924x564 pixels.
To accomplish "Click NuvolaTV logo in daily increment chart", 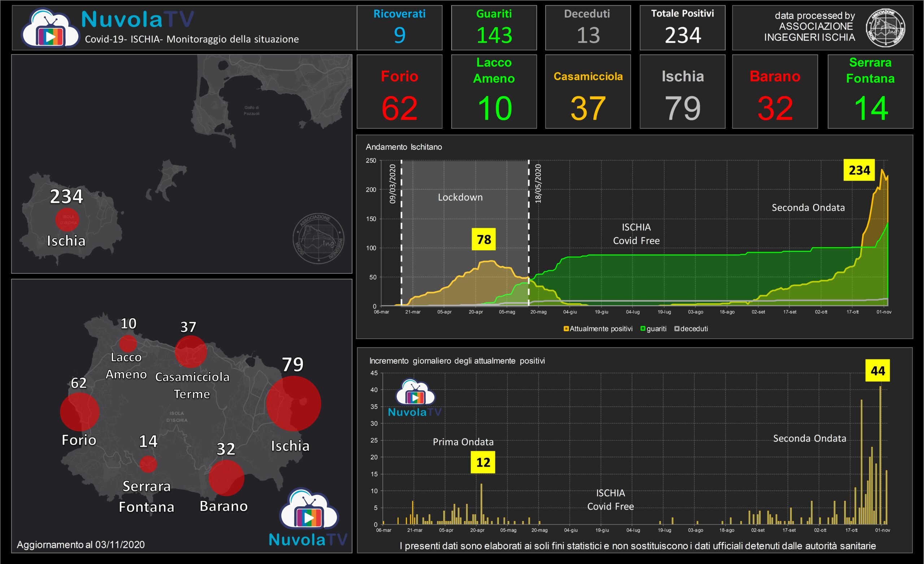I will pos(415,398).
